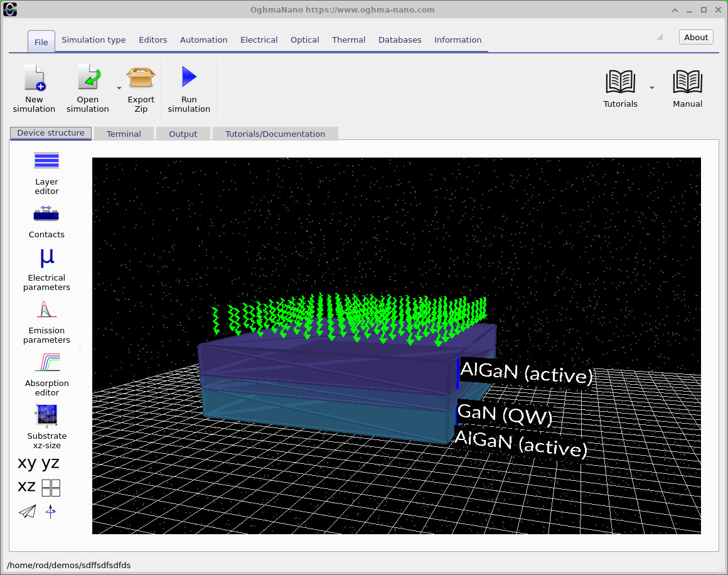Export simulation as Zip
728x575 pixels.
141,89
